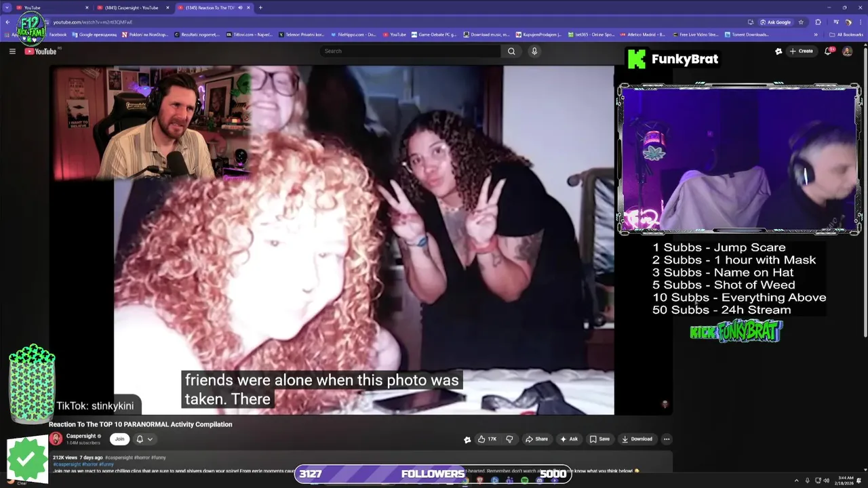
Task: Open the KupujemProdajem bookmark
Action: pos(538,35)
